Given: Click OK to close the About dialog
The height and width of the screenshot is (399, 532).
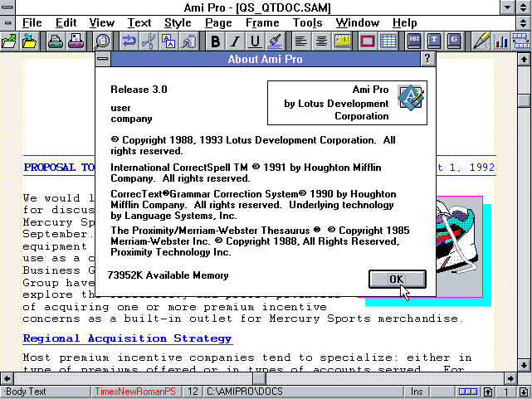Looking at the screenshot, I should 398,279.
